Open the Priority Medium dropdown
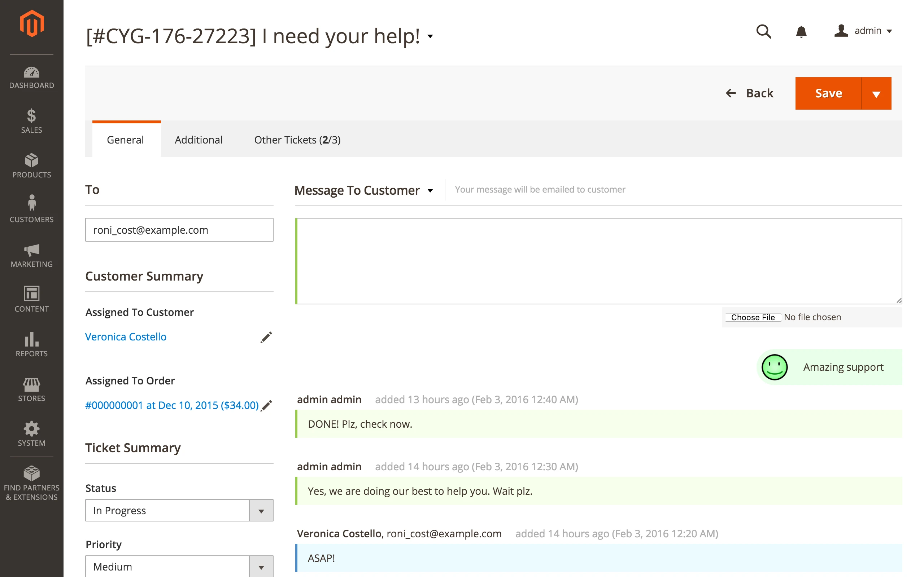 179,567
